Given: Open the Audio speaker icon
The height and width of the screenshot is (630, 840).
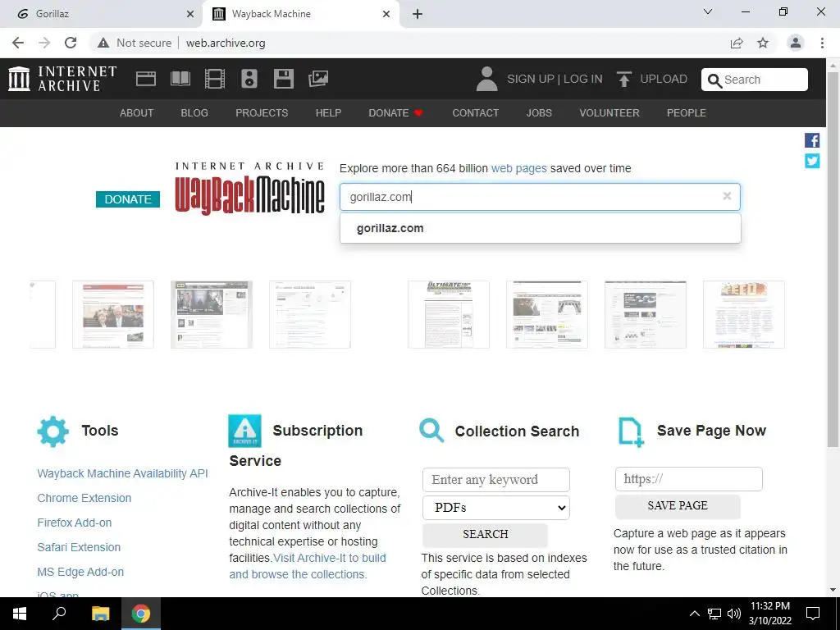Looking at the screenshot, I should coord(249,79).
